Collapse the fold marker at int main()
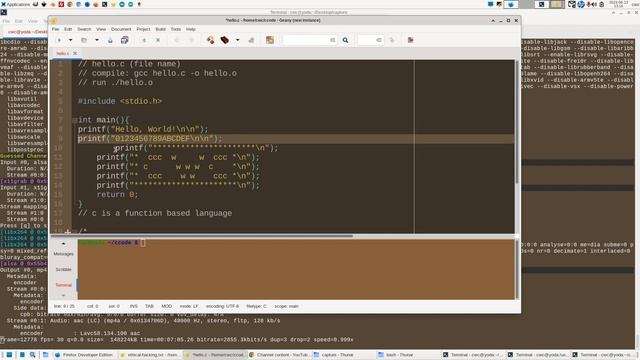640x360 pixels. coord(75,120)
